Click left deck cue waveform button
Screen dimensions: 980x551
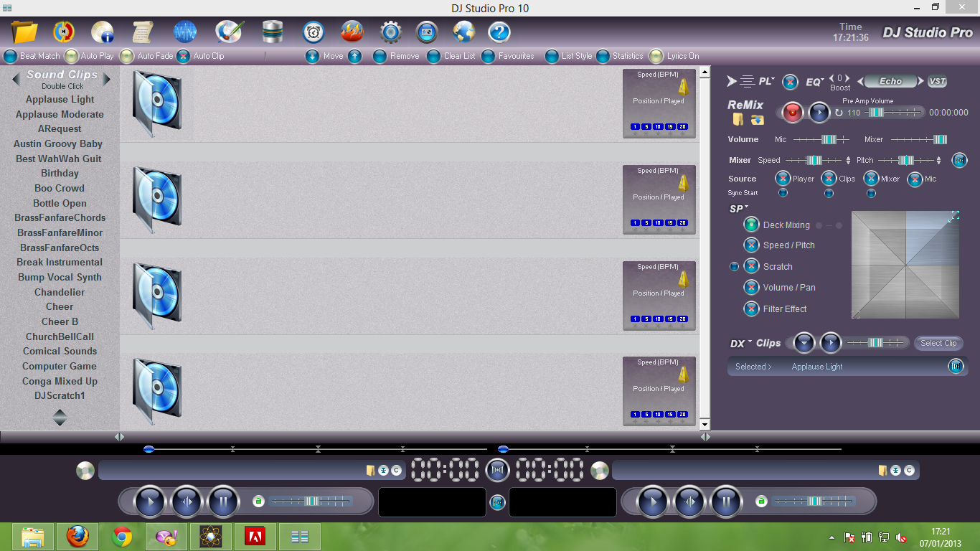[187, 501]
